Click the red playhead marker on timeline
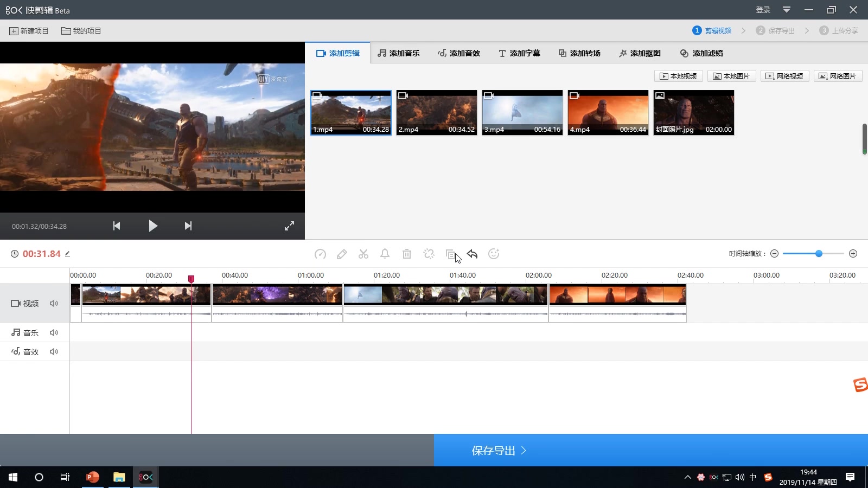868x488 pixels. coord(191,279)
